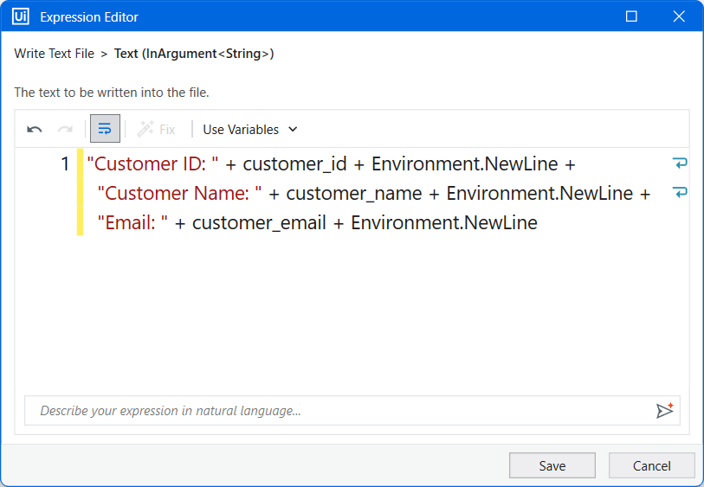Click the wrap indicator arrow on the first line
The image size is (704, 487).
680,163
